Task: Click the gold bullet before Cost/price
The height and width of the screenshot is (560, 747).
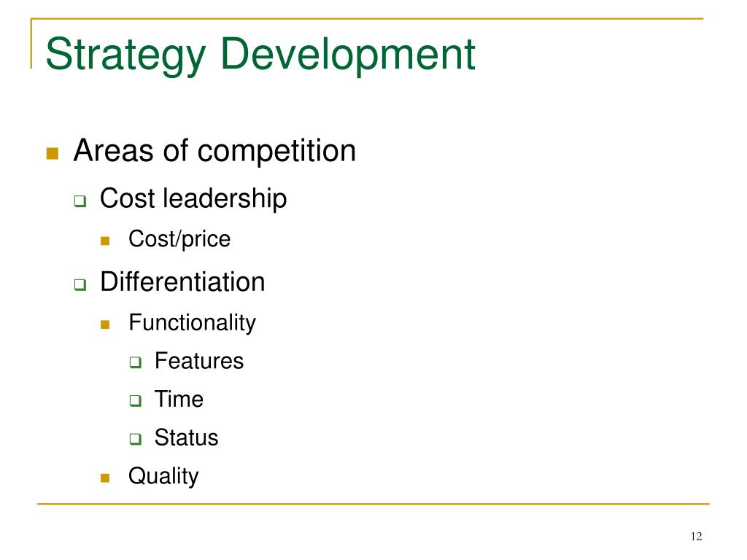Action: [x=105, y=241]
